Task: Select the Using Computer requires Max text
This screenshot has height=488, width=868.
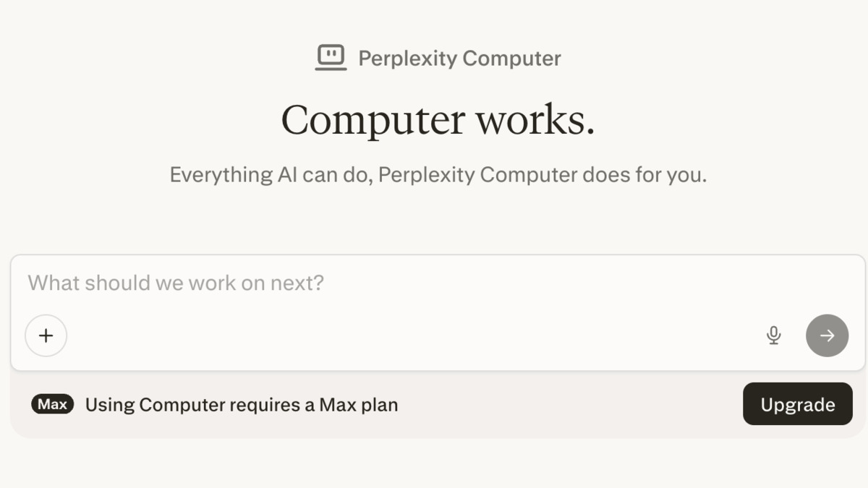Action: [x=241, y=405]
